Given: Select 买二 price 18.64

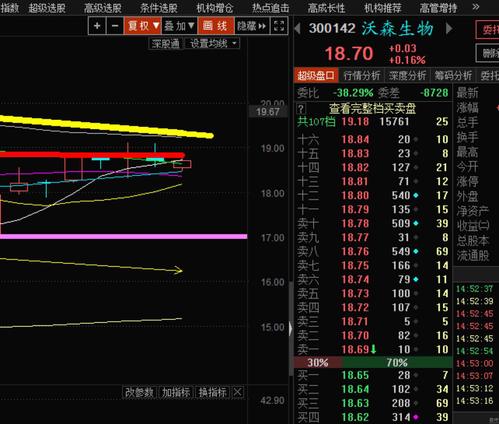Looking at the screenshot, I should [x=355, y=389].
